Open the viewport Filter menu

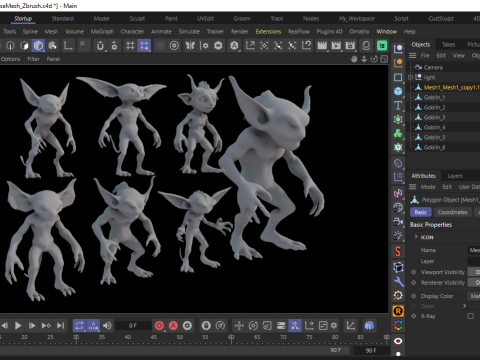pyautogui.click(x=33, y=59)
